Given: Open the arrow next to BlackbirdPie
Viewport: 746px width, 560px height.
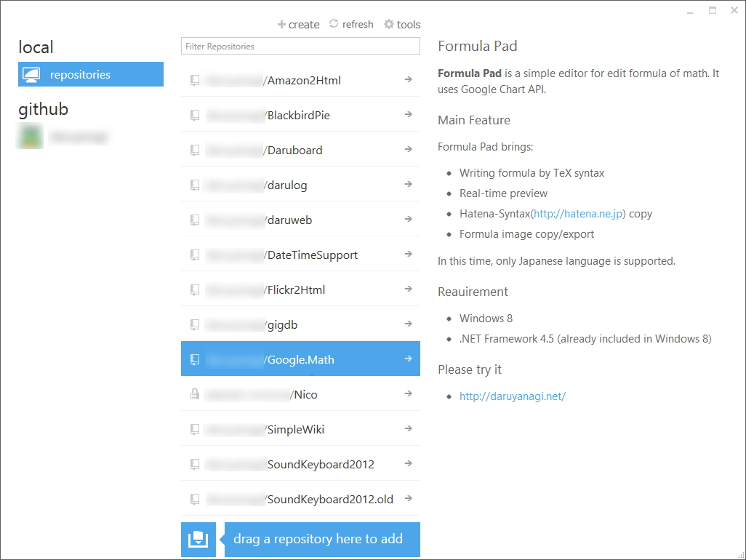Looking at the screenshot, I should pos(408,115).
